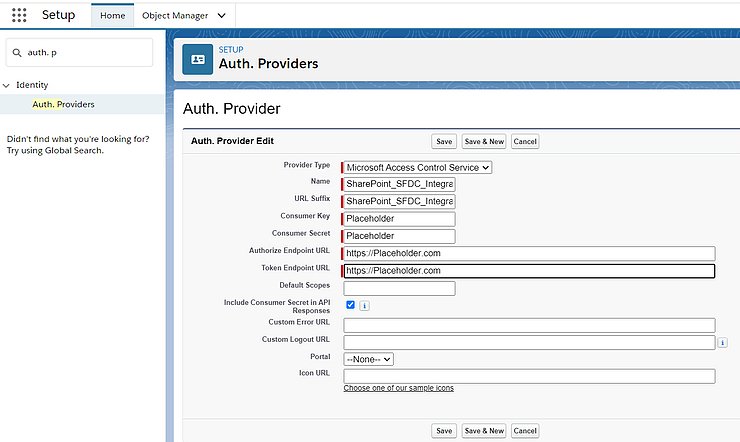Open the 'Choose one of our sample icons' link

pos(398,388)
